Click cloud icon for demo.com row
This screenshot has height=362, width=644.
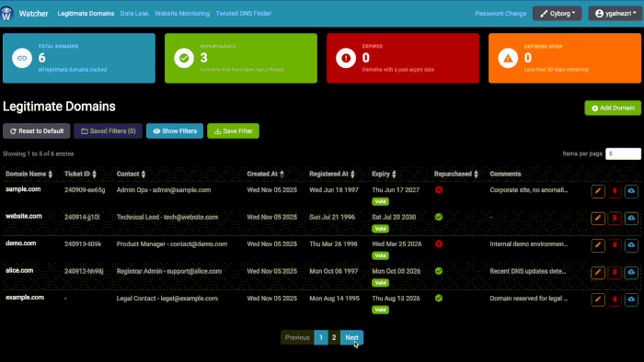tap(631, 245)
